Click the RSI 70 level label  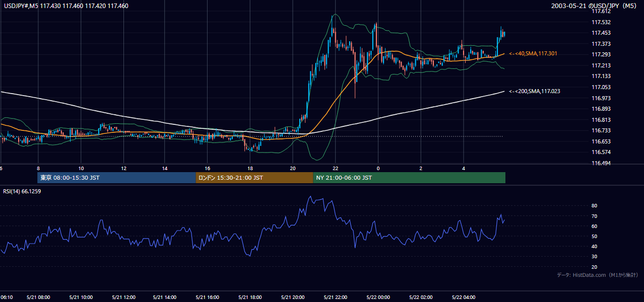tap(595, 216)
